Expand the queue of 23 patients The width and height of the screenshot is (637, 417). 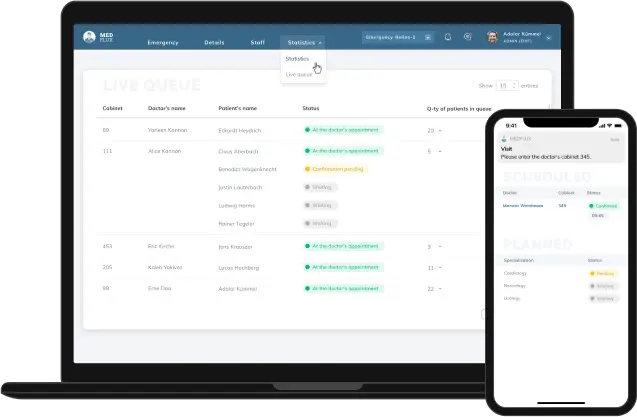click(441, 130)
